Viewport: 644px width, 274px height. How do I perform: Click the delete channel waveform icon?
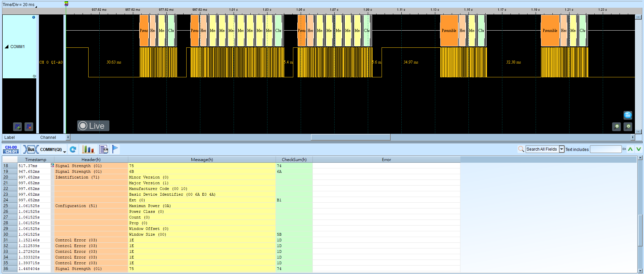coord(29,127)
